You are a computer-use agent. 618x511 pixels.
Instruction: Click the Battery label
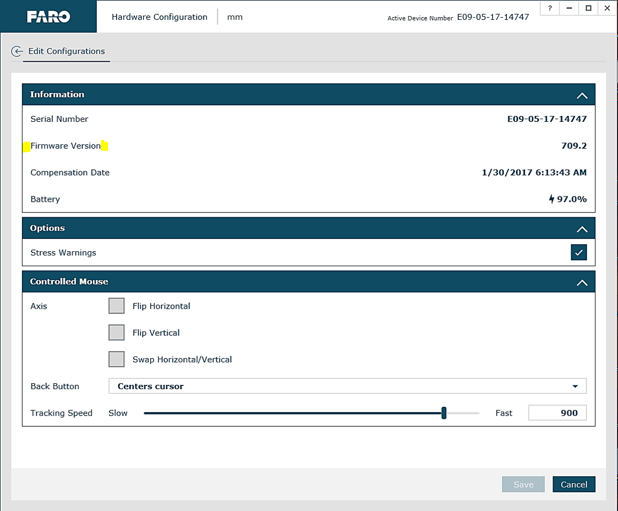[x=45, y=199]
